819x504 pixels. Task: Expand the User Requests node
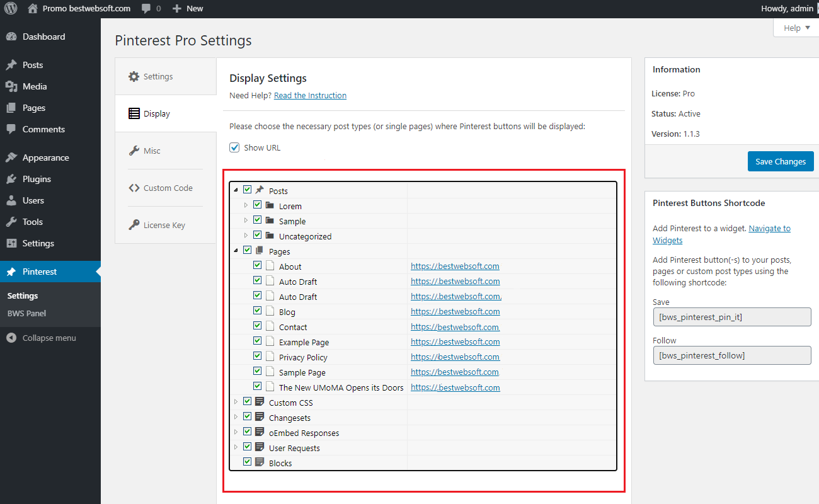(236, 447)
